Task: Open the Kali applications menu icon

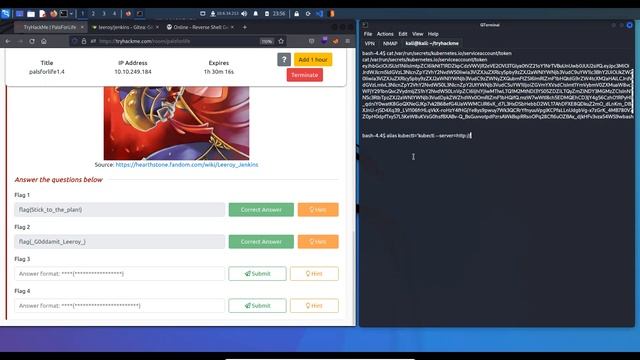Action: (6, 14)
